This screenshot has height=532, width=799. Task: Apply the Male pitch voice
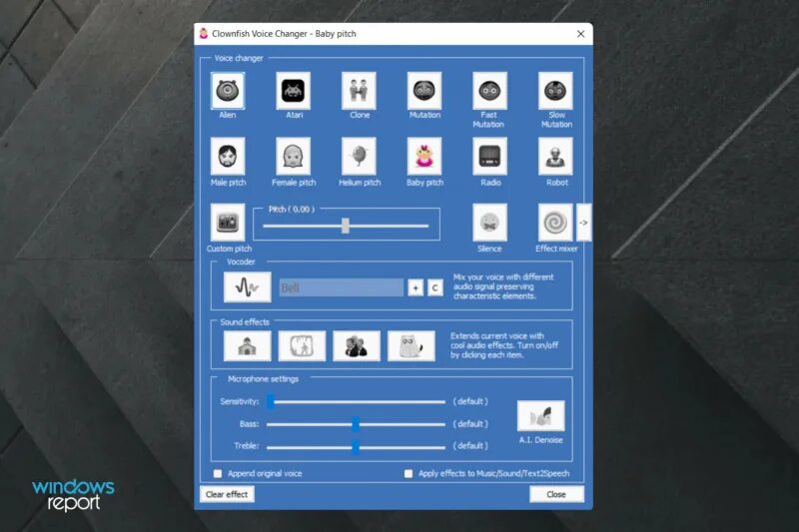[x=228, y=157]
